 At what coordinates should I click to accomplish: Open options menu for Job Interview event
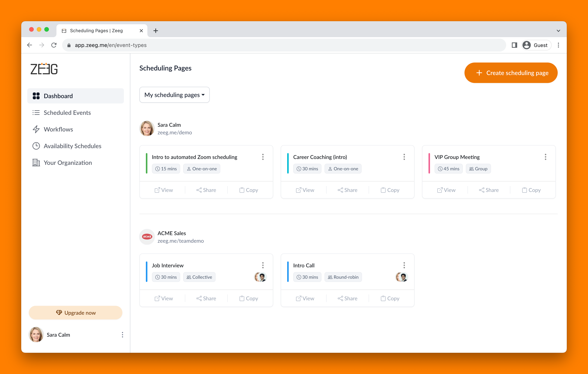click(x=263, y=265)
